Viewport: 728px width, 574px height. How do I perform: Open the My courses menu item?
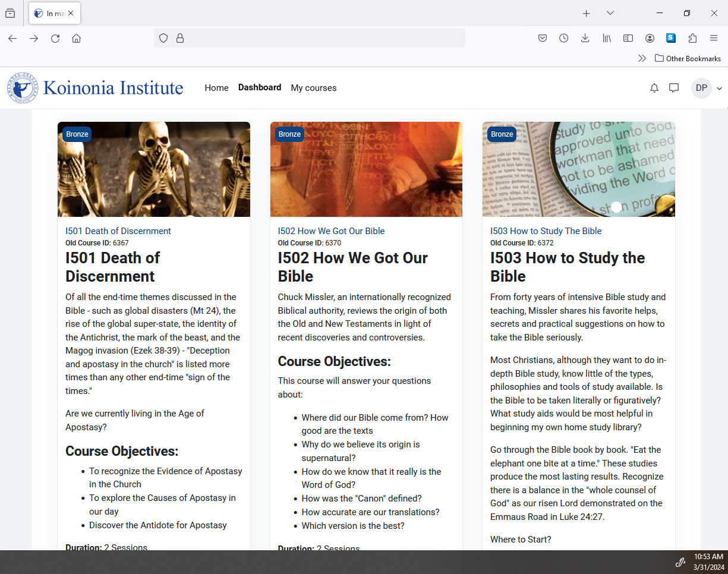[x=313, y=88]
